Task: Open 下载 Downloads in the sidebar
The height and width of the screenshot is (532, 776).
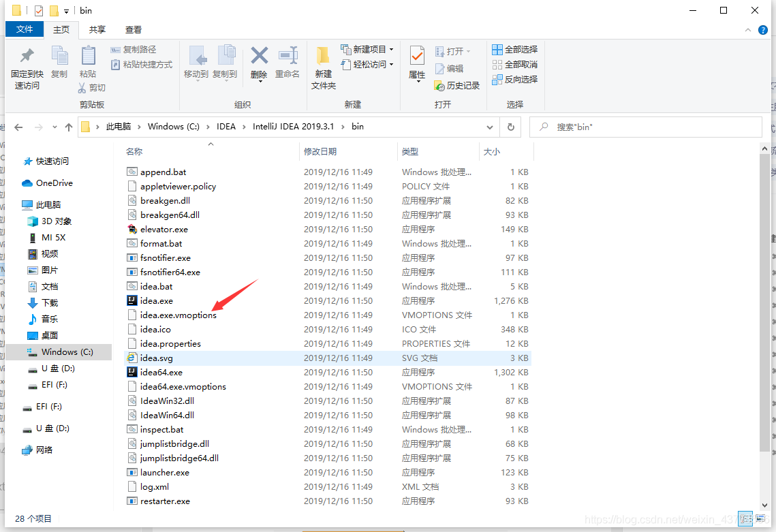Action: pos(43,303)
